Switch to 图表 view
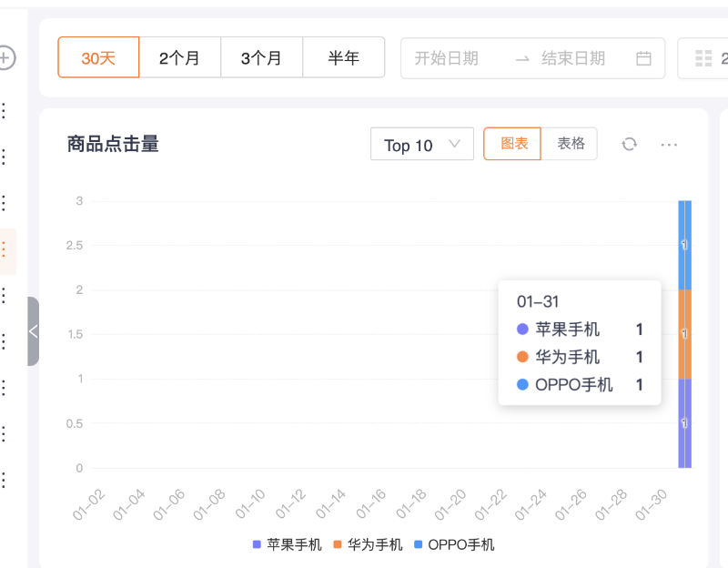 pos(512,144)
